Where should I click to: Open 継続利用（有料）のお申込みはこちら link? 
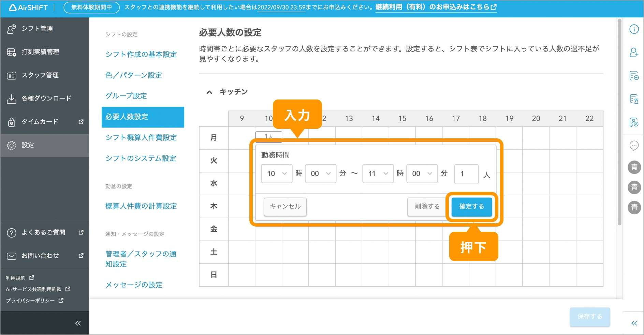click(436, 7)
